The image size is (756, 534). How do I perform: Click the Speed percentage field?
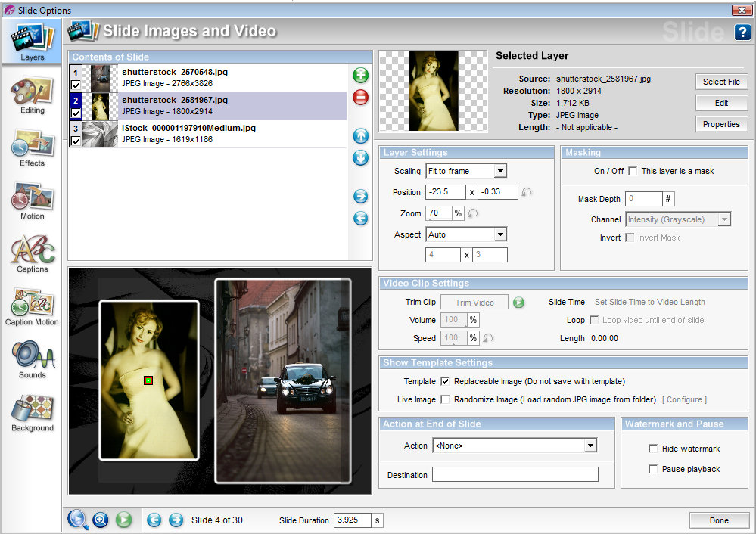[454, 338]
